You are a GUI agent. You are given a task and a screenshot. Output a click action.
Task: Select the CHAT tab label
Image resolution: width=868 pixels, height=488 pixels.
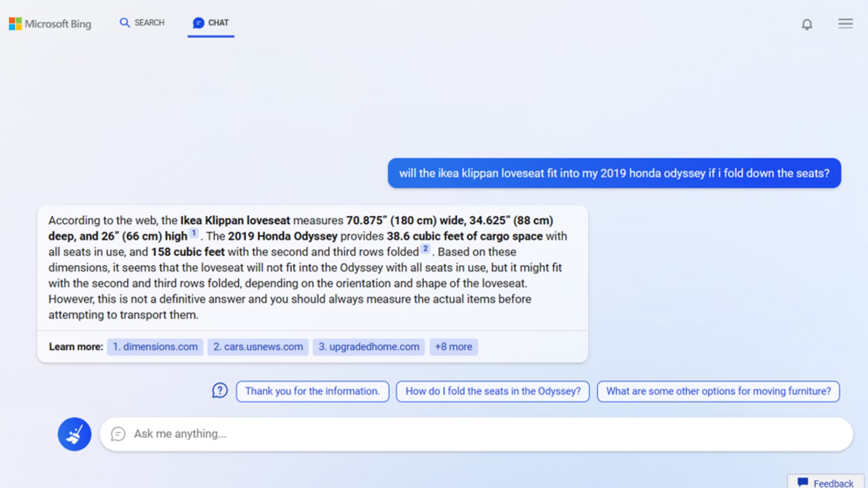tap(218, 23)
